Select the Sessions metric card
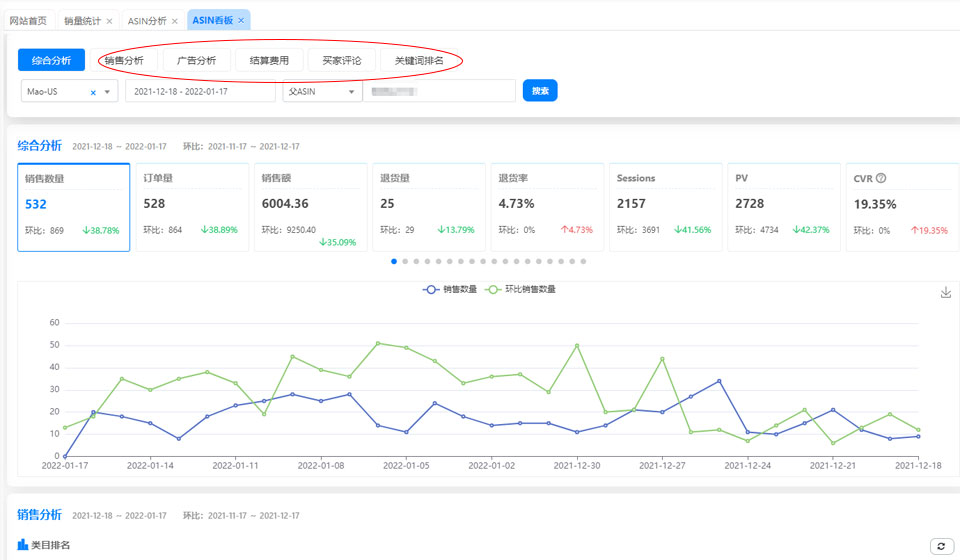 [x=666, y=207]
